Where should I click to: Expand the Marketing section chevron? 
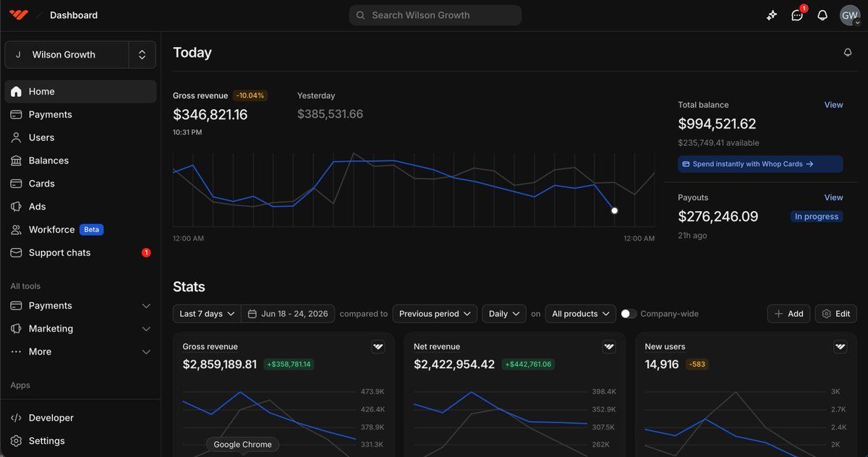[146, 329]
